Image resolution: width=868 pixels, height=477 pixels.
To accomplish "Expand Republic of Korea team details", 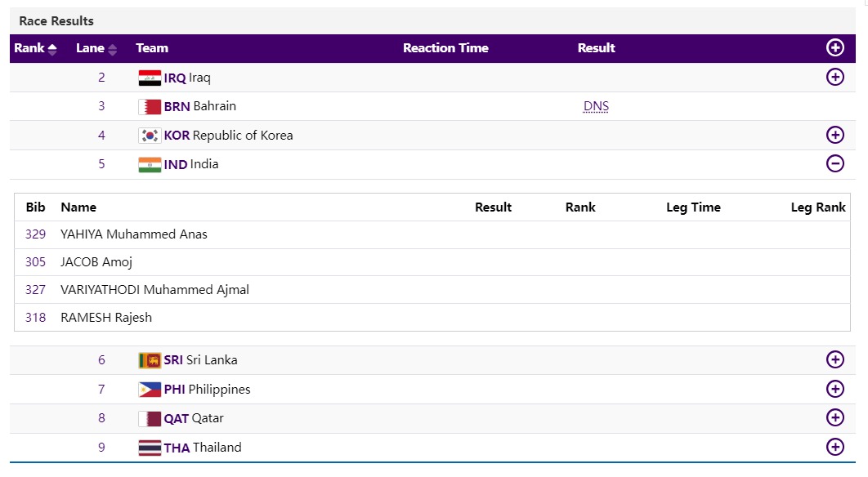I will pos(834,136).
